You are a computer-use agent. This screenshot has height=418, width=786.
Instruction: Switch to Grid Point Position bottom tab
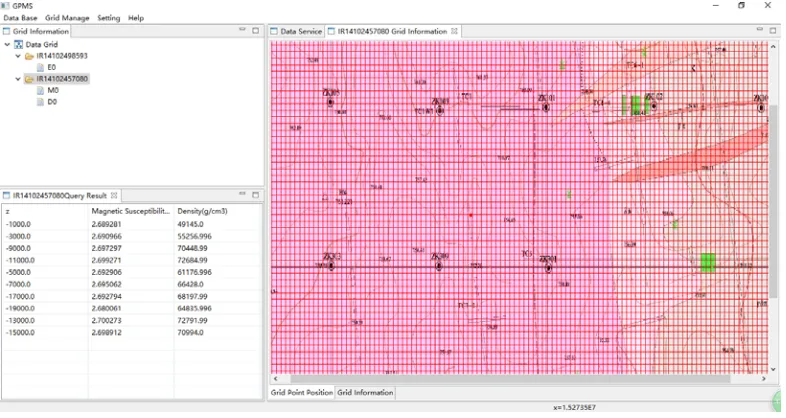click(302, 392)
